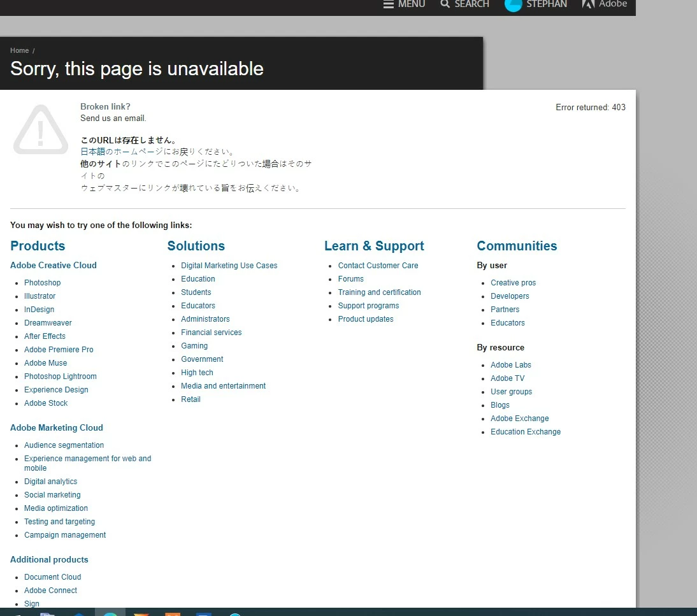Click Product updates link
Screen dimensions: 697x616
[x=366, y=319]
